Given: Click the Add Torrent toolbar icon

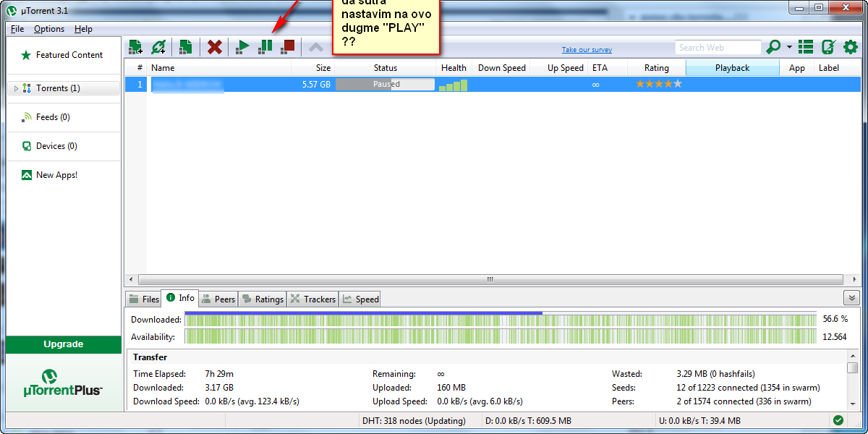Looking at the screenshot, I should point(135,47).
